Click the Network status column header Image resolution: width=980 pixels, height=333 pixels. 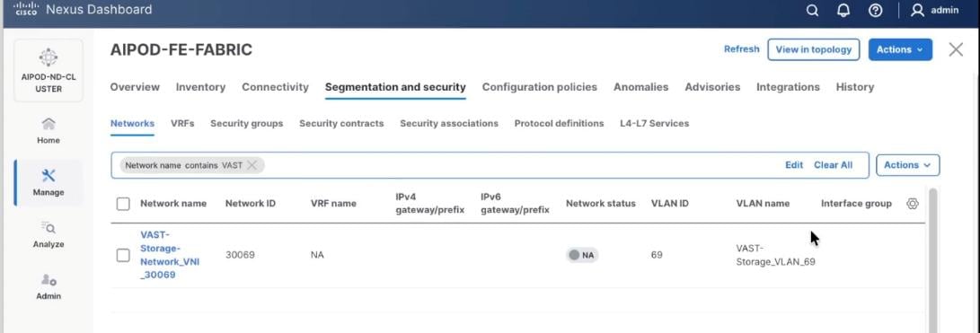click(601, 203)
